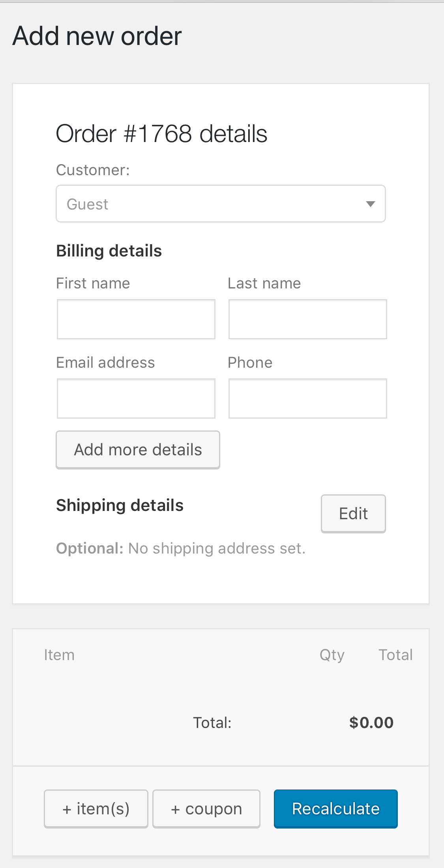This screenshot has width=444, height=868.
Task: Click the Total column header
Action: point(395,655)
